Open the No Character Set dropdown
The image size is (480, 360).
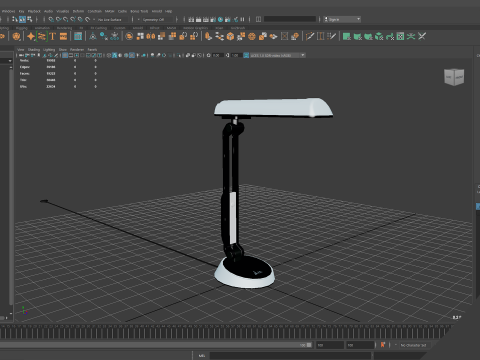[413, 345]
